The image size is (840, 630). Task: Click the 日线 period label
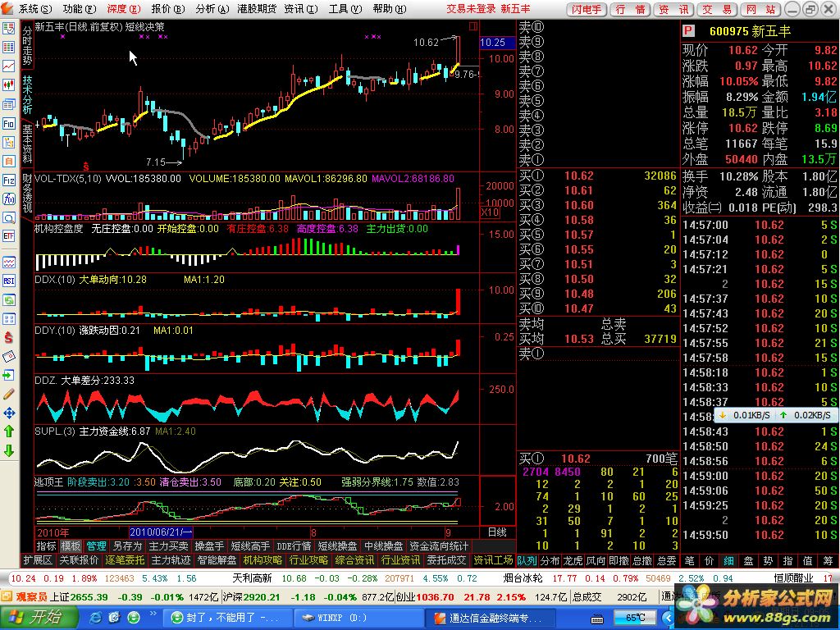point(497,532)
